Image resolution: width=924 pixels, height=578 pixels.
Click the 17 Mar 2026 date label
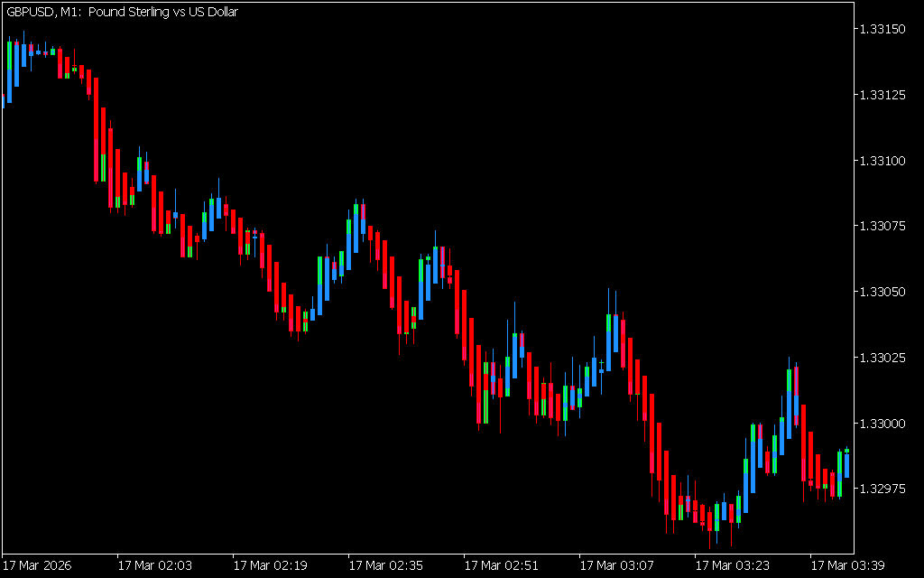[37, 565]
